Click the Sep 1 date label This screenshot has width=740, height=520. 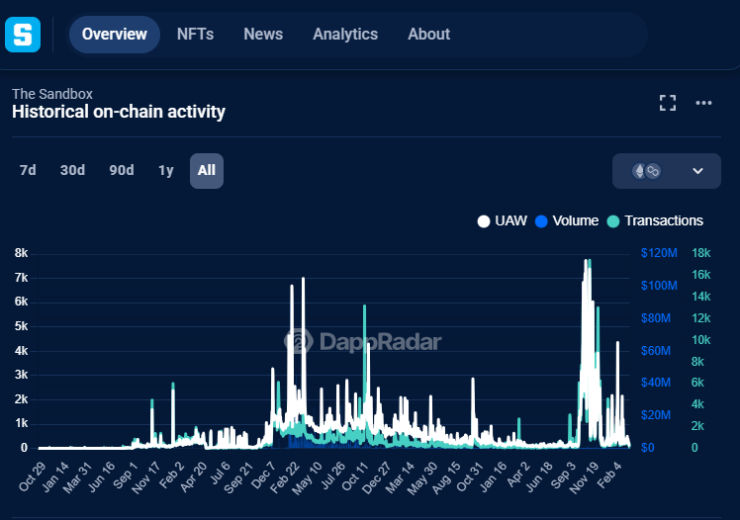click(125, 475)
